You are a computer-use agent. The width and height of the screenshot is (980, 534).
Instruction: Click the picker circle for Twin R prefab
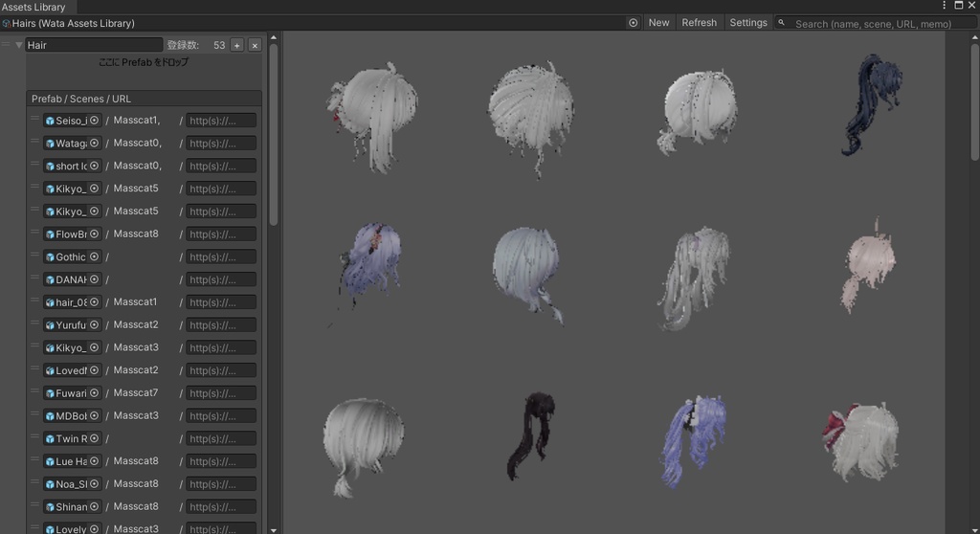94,438
